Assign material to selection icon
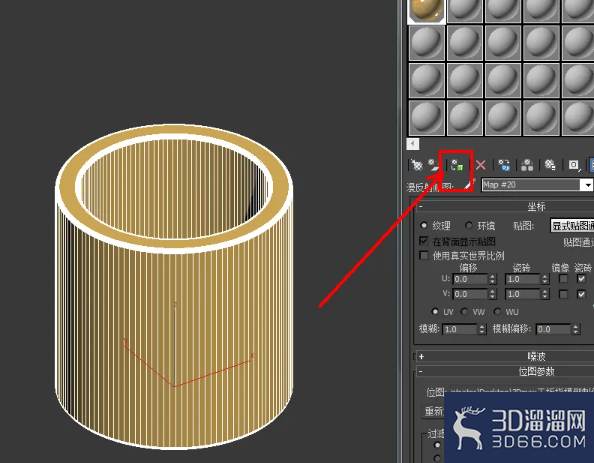 [457, 165]
